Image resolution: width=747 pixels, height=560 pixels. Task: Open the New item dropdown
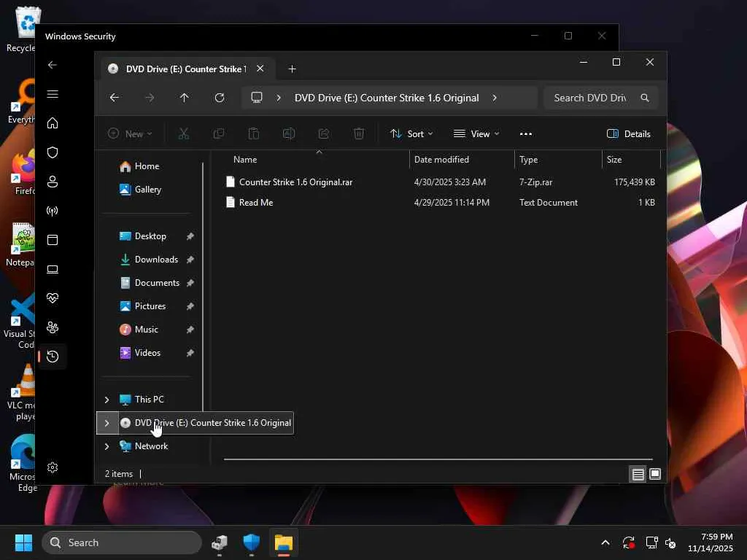coord(130,134)
